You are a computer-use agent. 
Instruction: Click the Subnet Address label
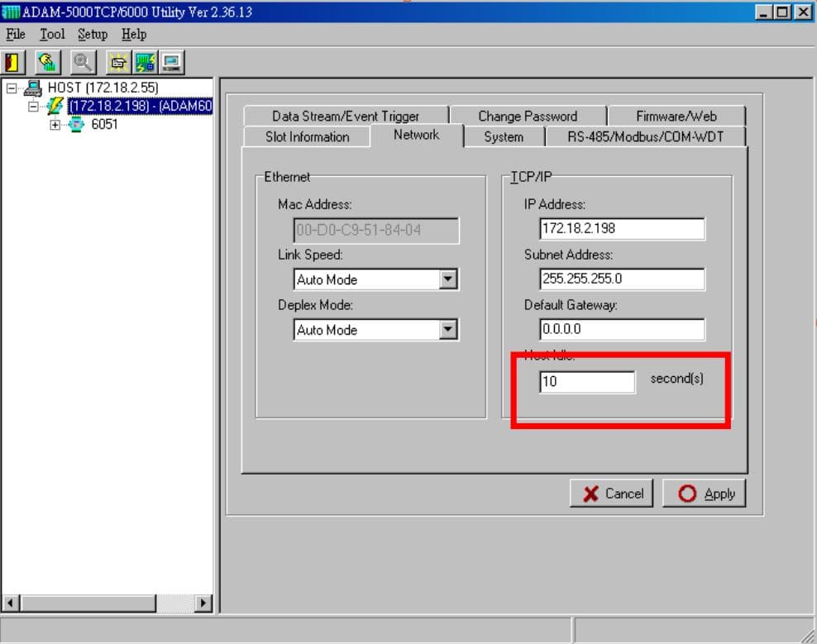tap(568, 255)
